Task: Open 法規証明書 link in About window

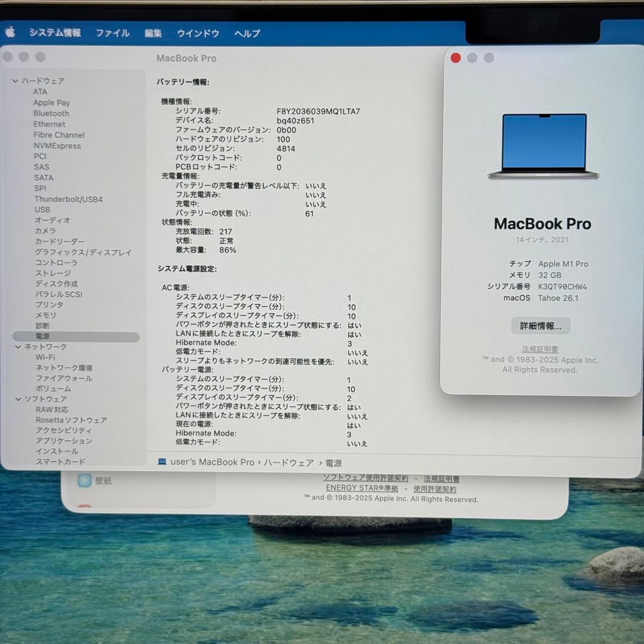Action: 540,349
